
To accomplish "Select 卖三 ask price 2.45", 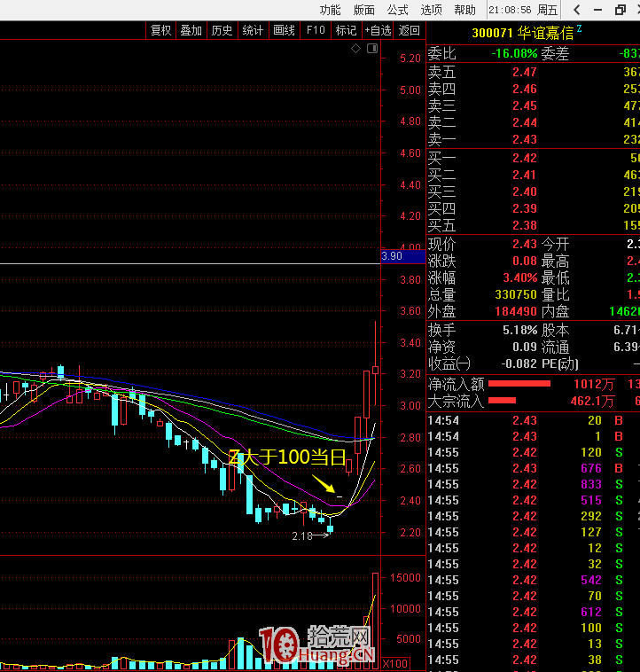I will click(525, 105).
